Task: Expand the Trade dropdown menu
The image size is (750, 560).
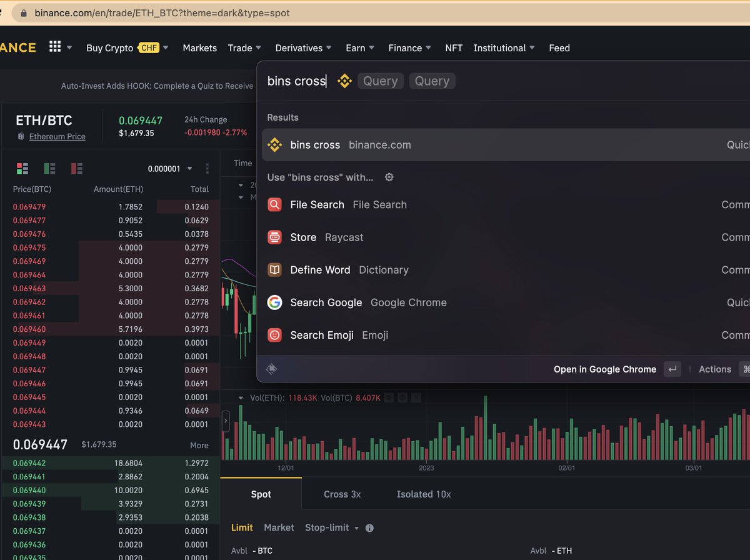Action: click(244, 48)
